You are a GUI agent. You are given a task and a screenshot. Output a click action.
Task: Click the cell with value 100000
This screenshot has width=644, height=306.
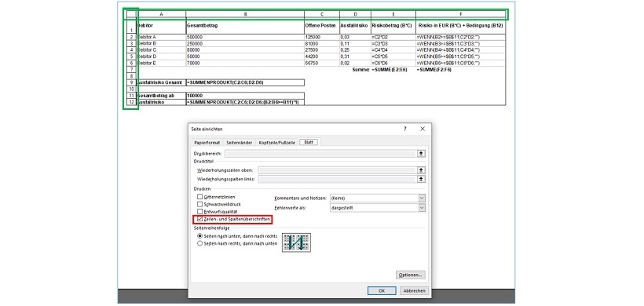[245, 95]
